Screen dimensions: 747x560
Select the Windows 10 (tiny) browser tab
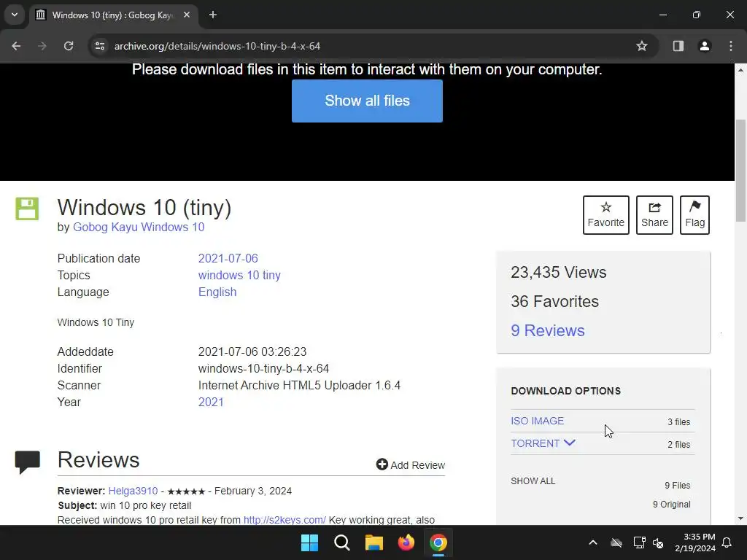pyautogui.click(x=113, y=15)
